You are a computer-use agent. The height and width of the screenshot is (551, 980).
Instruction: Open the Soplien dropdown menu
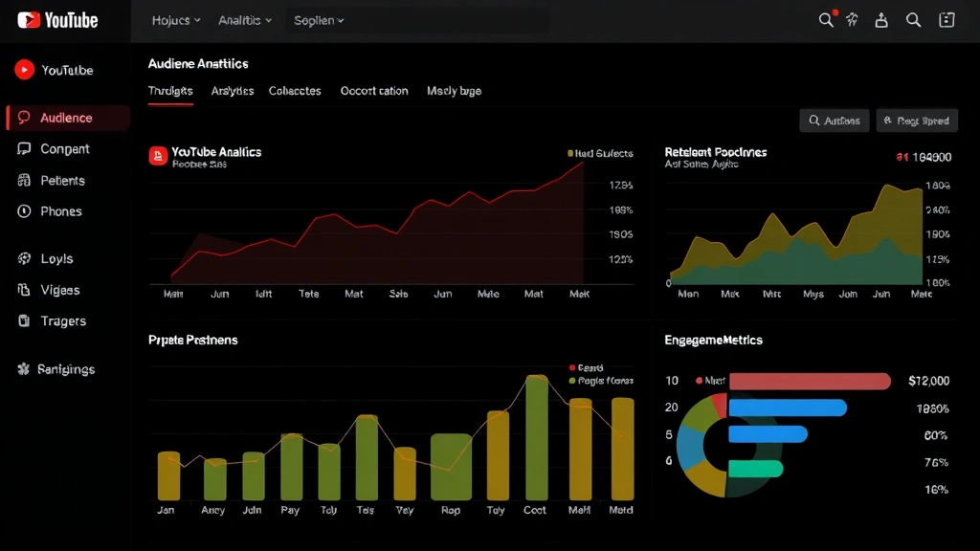[x=319, y=20]
